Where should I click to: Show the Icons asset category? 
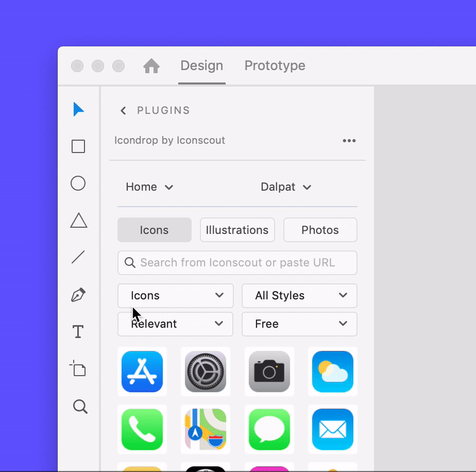pos(155,230)
